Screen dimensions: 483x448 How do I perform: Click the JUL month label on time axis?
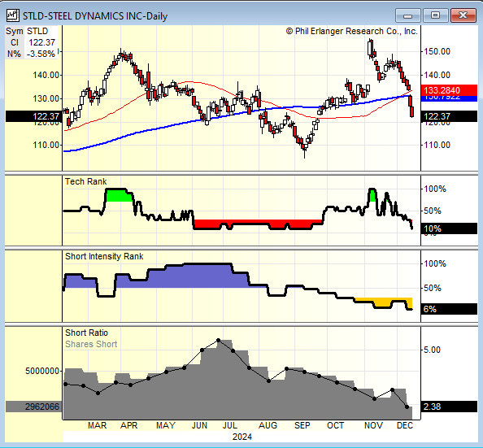(230, 425)
